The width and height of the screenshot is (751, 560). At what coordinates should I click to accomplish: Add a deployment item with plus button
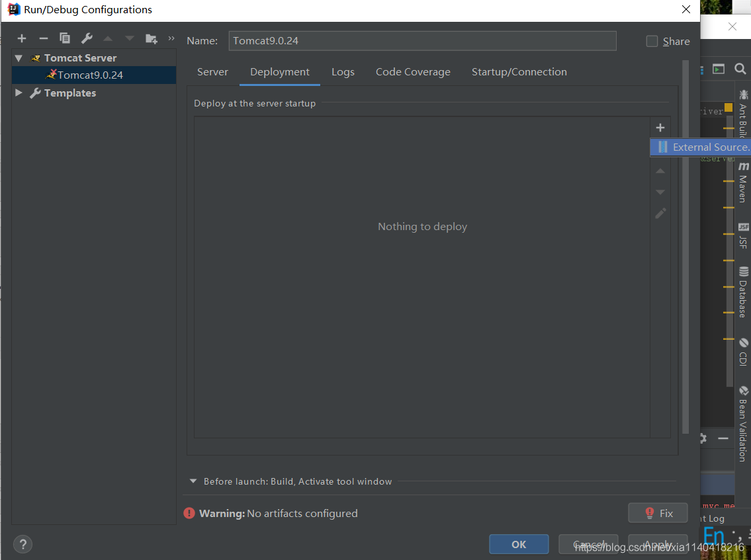pyautogui.click(x=660, y=128)
